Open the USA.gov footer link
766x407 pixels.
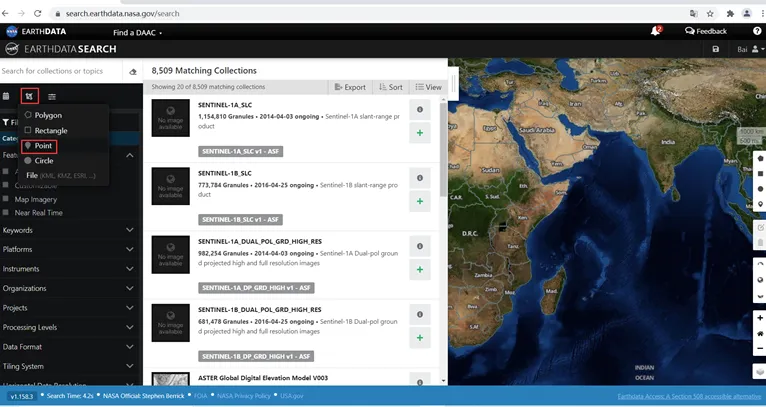point(292,396)
